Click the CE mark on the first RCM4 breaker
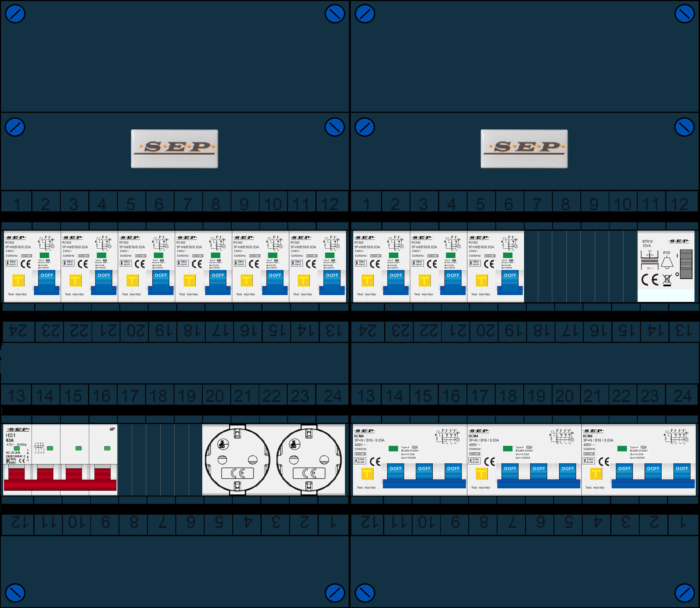 375,462
